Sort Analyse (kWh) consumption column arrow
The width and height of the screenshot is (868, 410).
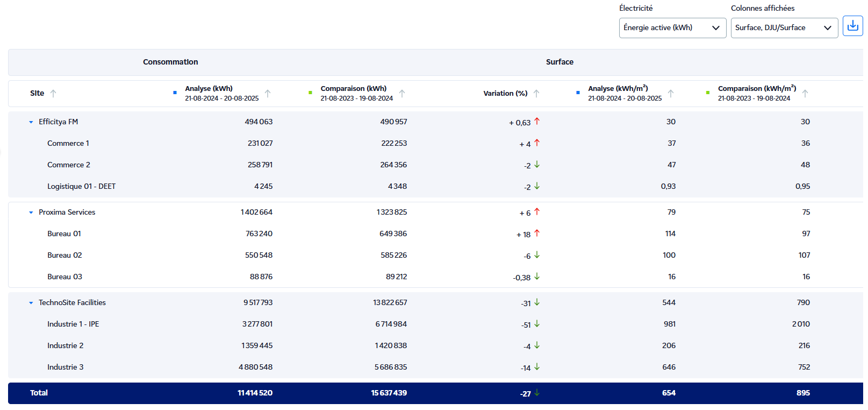click(268, 94)
